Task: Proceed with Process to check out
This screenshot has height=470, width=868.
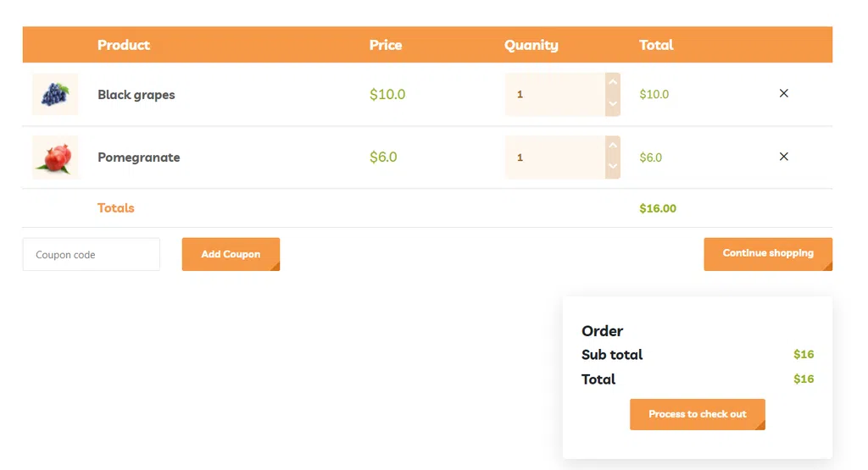Action: [x=698, y=414]
